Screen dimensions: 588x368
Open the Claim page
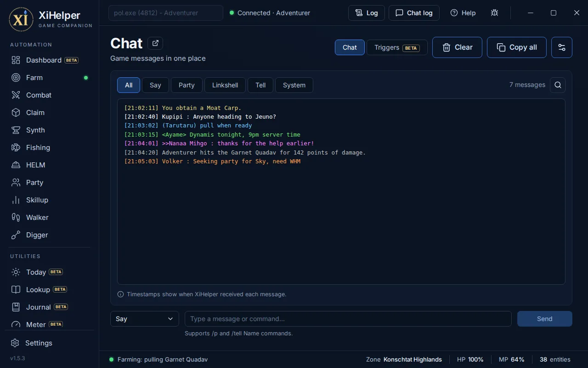point(49,113)
